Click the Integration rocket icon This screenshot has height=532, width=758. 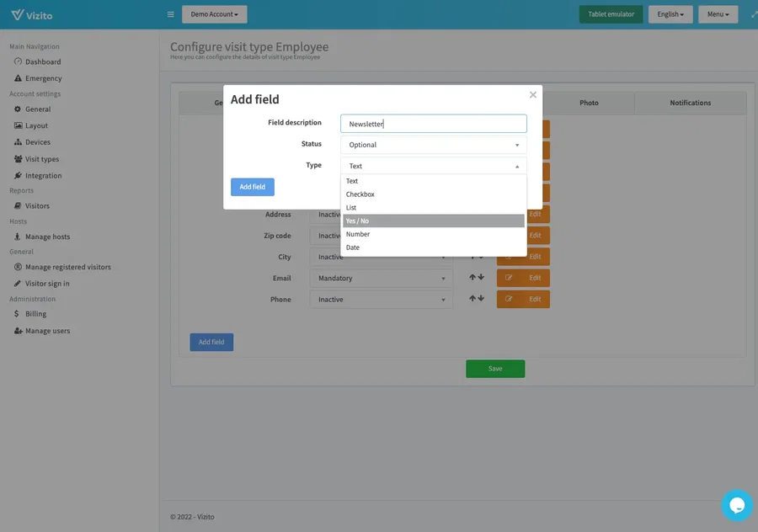tap(18, 176)
